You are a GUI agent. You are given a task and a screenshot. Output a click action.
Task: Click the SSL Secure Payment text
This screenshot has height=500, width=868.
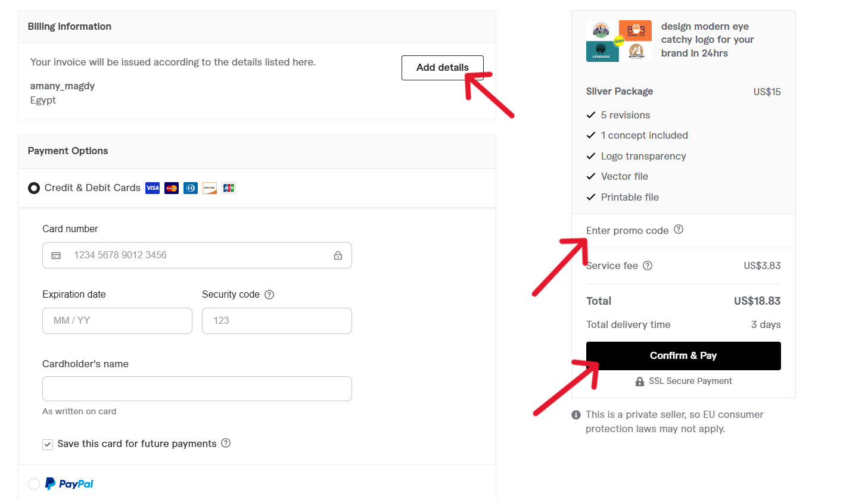[x=690, y=381]
